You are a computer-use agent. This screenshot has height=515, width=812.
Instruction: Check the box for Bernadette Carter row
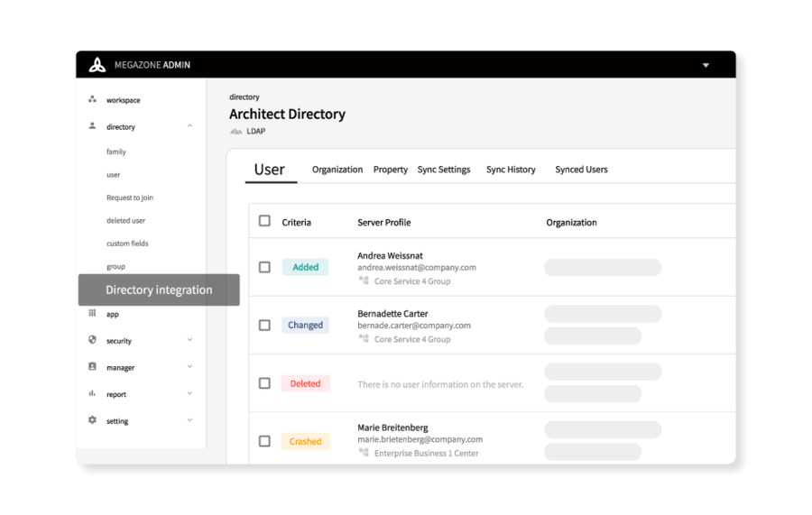[264, 325]
